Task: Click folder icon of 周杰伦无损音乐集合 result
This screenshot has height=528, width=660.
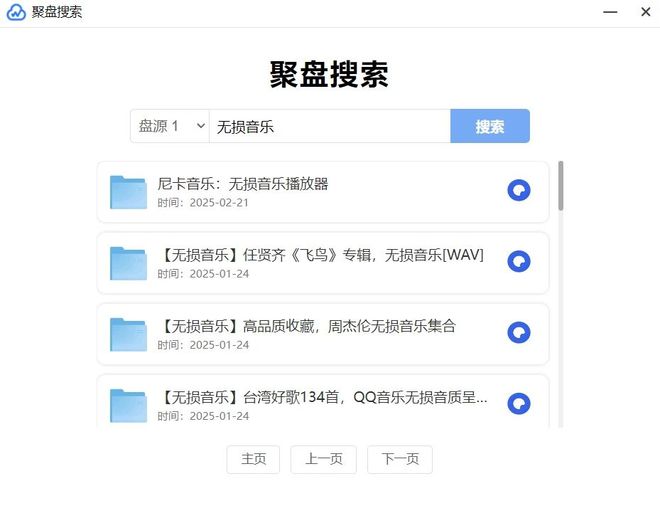Action: [x=128, y=335]
